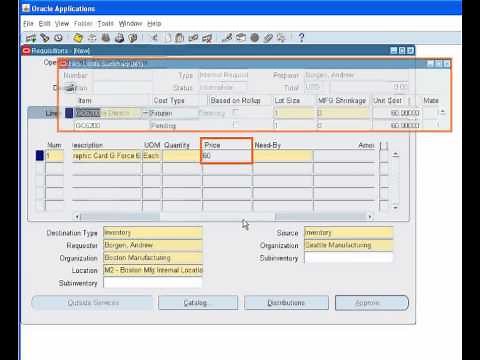
Task: Open the File menu
Action: pyautogui.click(x=29, y=24)
